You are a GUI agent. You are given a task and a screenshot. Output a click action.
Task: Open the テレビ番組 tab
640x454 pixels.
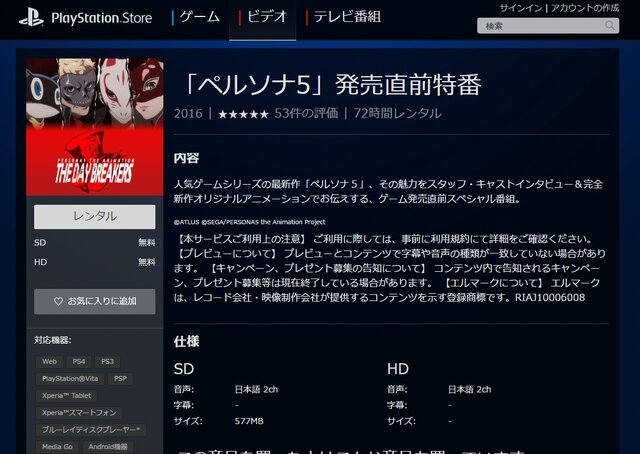click(x=343, y=17)
